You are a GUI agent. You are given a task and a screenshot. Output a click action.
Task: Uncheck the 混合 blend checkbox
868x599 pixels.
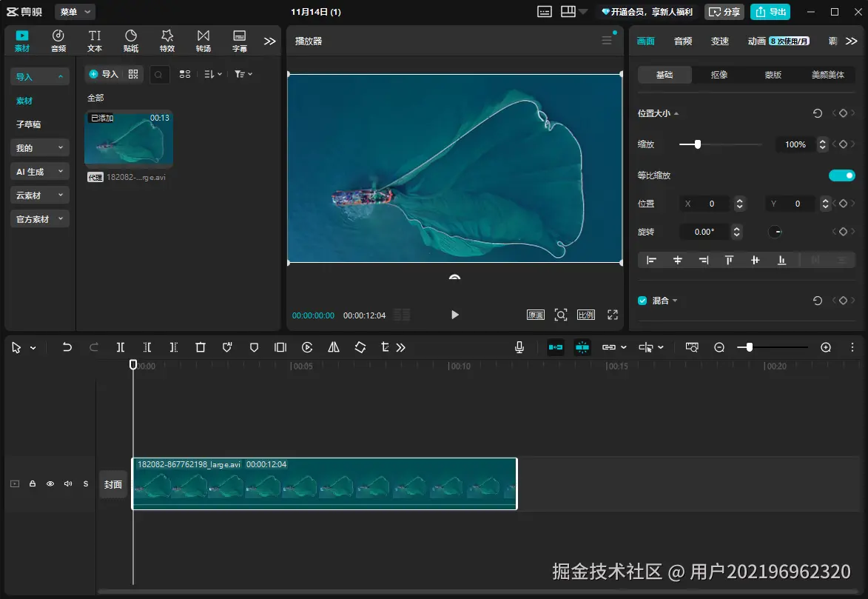[x=642, y=301]
